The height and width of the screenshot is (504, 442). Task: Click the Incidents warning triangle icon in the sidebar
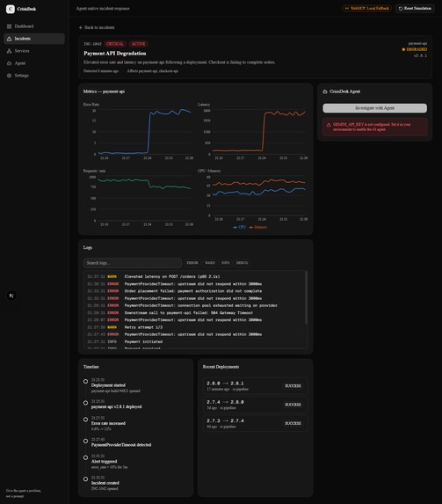click(x=9, y=39)
